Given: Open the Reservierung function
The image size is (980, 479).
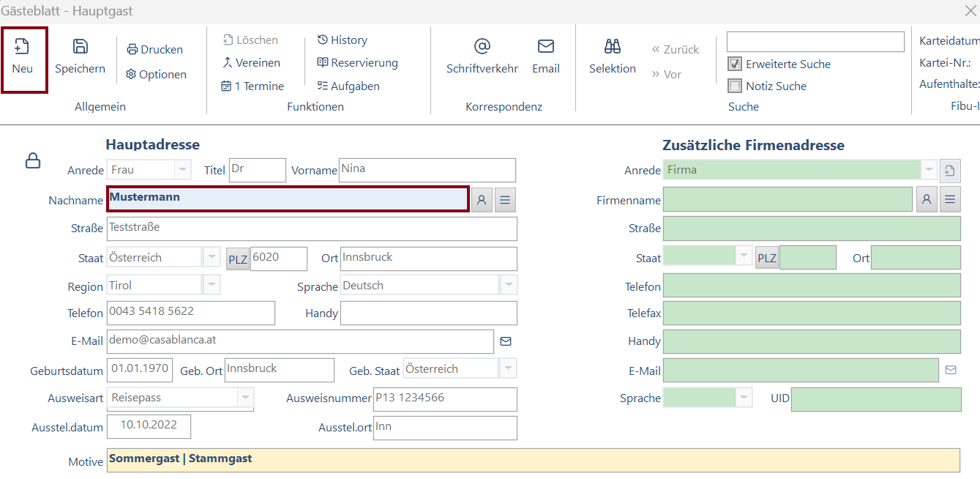Looking at the screenshot, I should click(357, 63).
